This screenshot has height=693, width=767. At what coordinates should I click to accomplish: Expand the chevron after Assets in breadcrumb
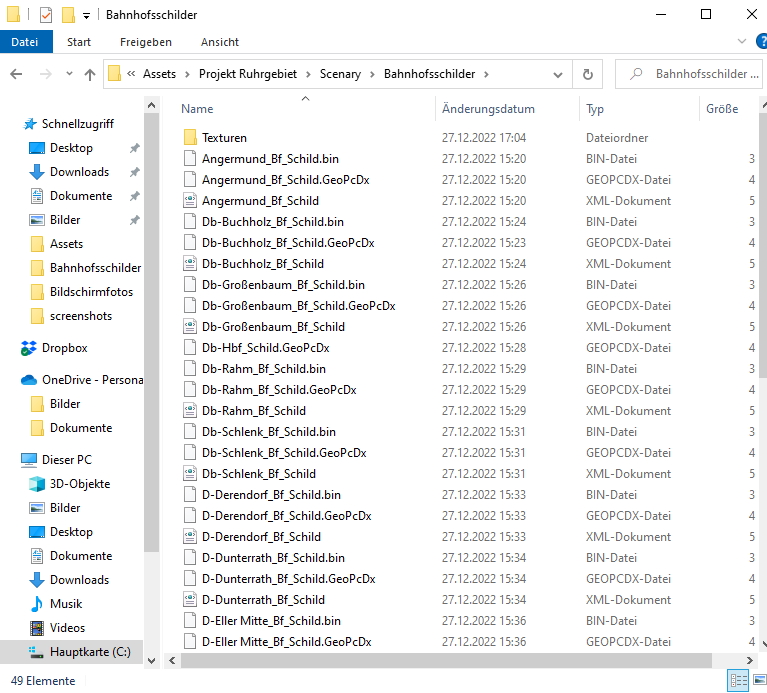point(187,74)
